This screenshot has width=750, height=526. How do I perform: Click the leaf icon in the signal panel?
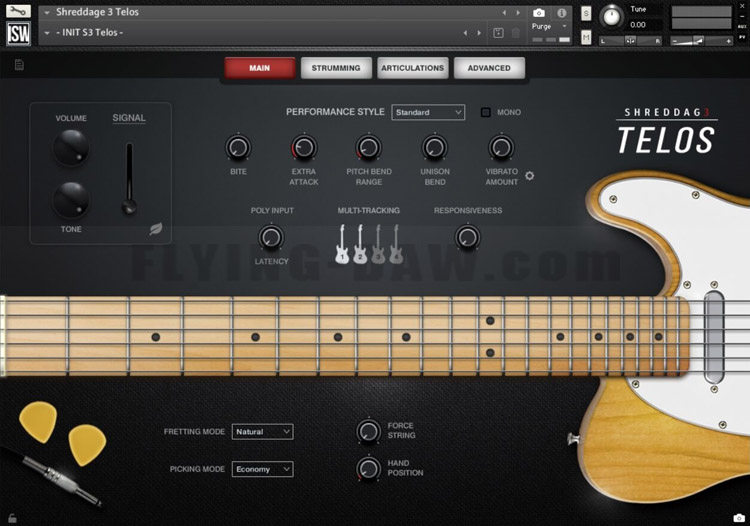(x=155, y=229)
